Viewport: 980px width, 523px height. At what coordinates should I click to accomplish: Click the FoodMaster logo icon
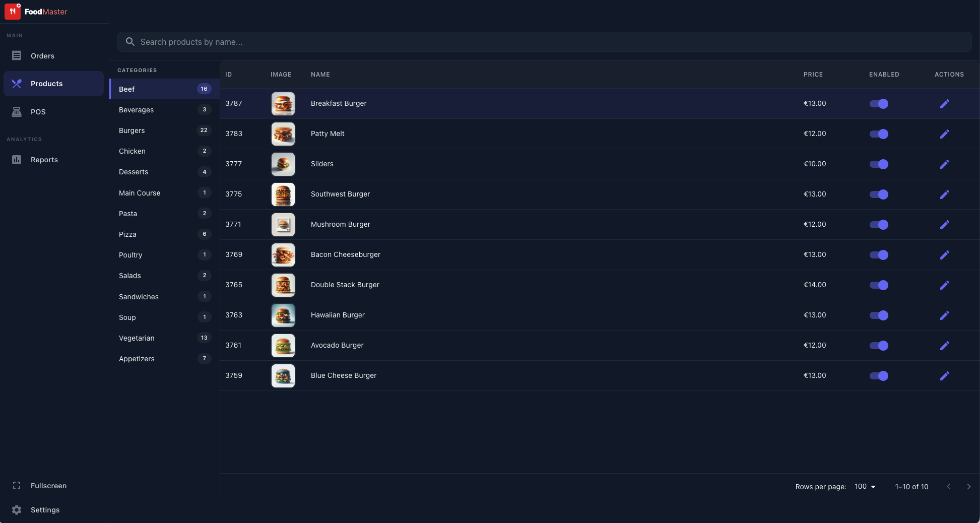tap(13, 11)
